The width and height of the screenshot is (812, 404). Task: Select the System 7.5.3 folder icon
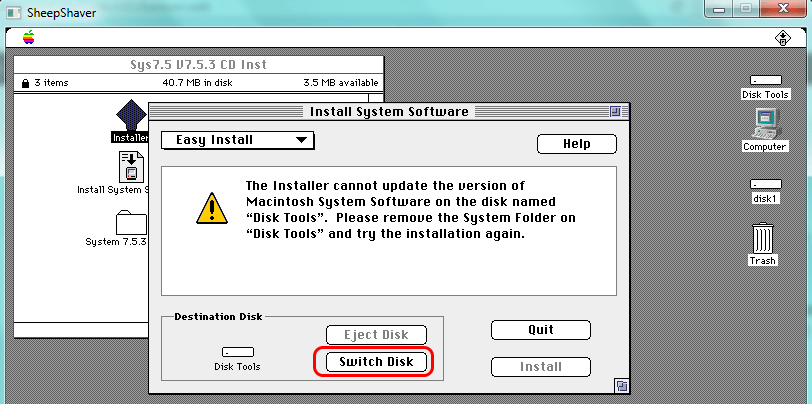(131, 223)
